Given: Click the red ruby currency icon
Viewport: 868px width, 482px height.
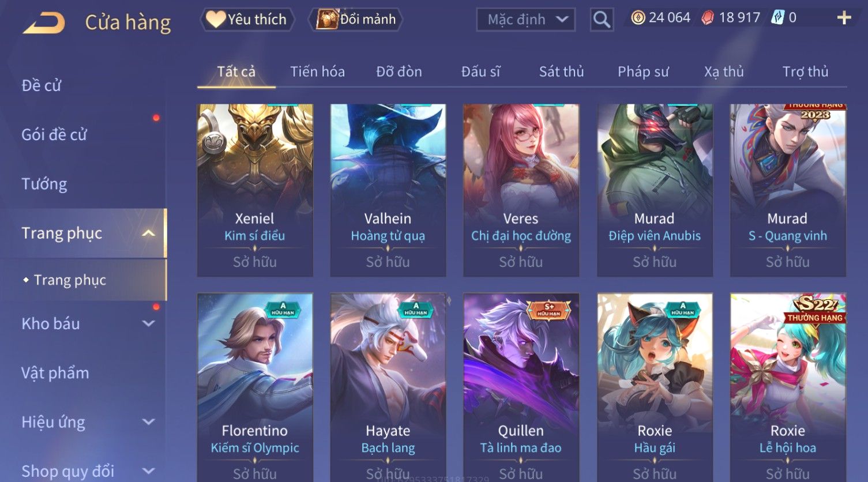Looking at the screenshot, I should [708, 18].
